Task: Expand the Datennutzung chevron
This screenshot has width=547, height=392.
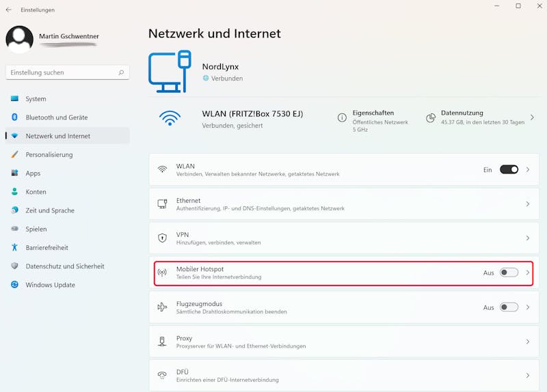Action: click(x=532, y=117)
